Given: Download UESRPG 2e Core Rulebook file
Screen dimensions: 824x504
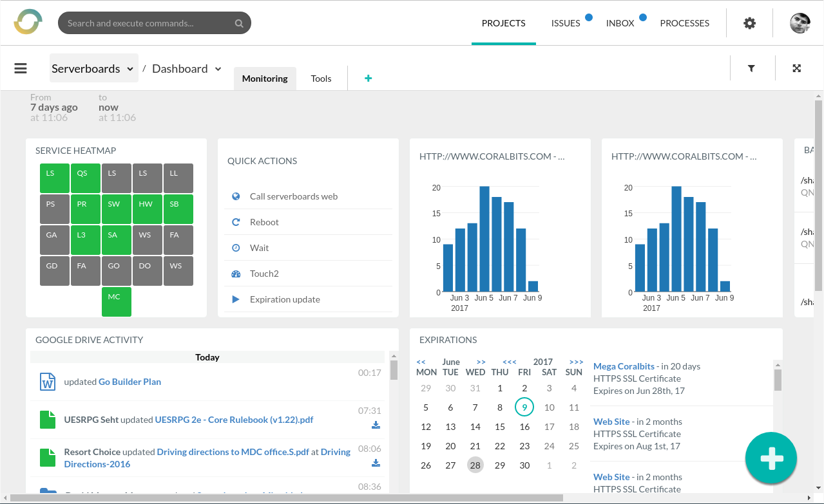Looking at the screenshot, I should point(376,425).
